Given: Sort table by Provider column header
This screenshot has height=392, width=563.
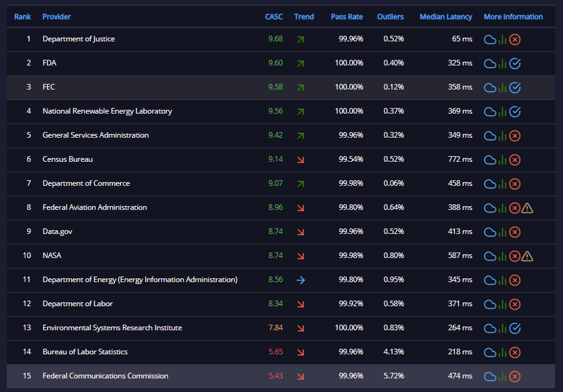Looking at the screenshot, I should (x=57, y=16).
